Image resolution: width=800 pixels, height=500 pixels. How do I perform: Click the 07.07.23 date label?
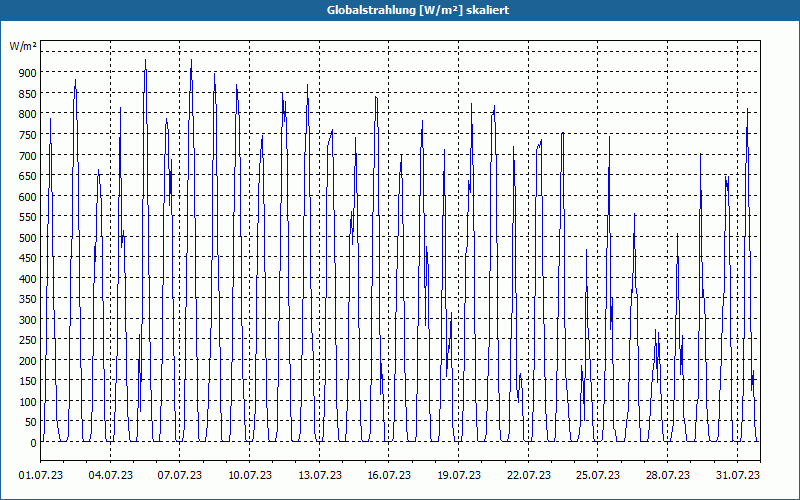coord(180,475)
